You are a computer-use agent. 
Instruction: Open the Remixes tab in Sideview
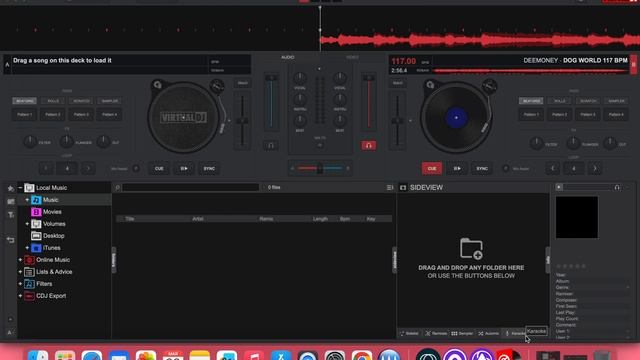click(436, 333)
